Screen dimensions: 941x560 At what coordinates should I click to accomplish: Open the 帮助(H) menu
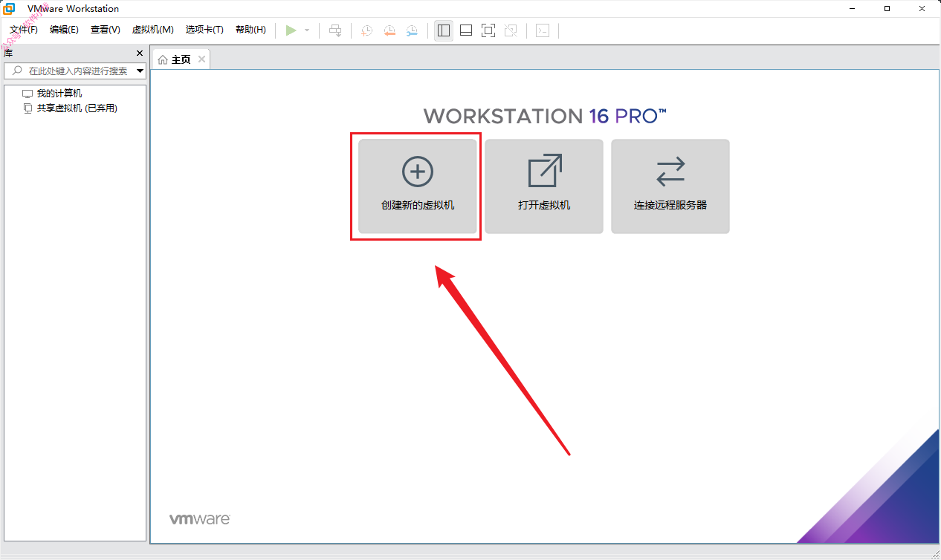250,30
